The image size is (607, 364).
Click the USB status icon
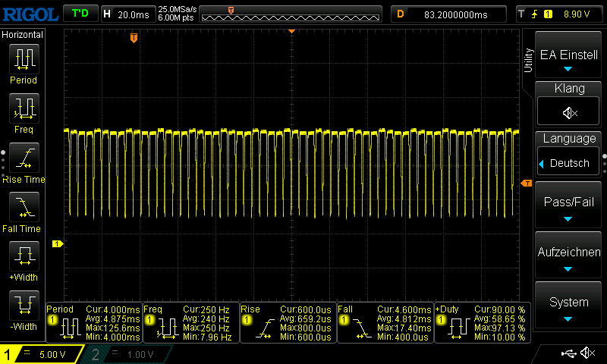[569, 353]
